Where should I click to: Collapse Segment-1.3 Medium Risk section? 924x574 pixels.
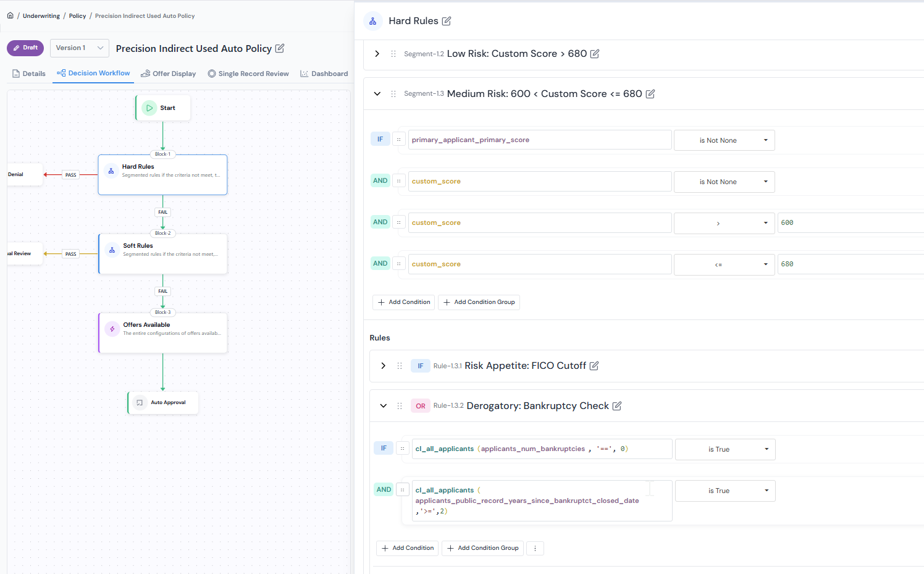coord(377,94)
